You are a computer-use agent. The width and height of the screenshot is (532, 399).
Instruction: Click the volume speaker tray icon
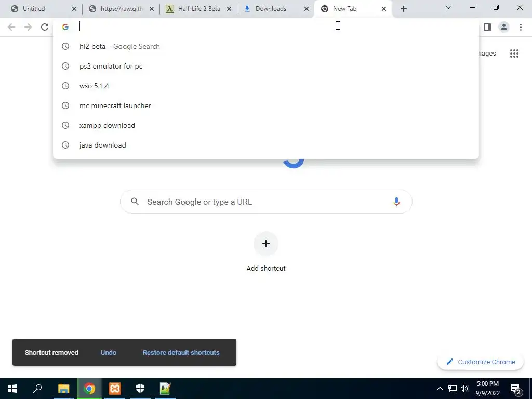click(464, 389)
